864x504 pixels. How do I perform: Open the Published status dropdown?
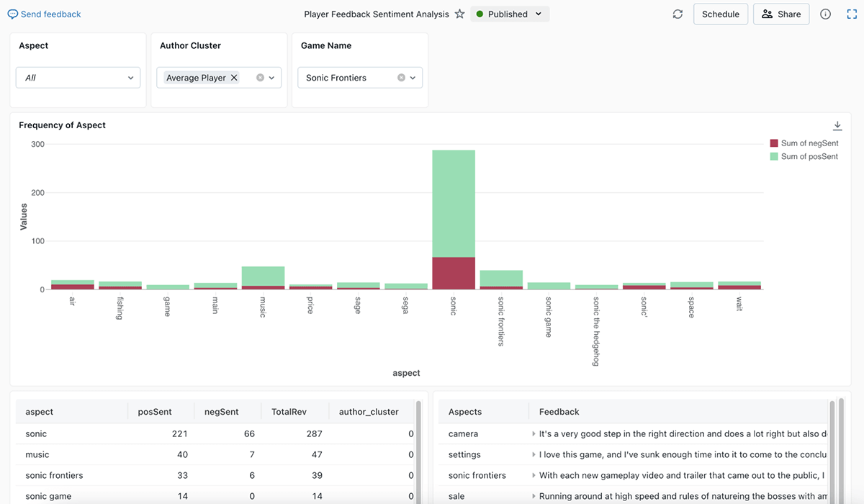510,14
